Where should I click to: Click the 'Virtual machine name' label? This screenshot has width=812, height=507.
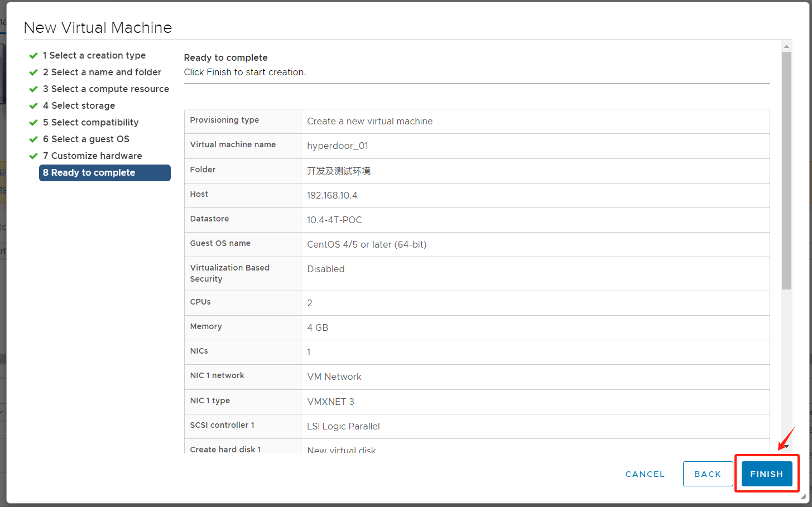tap(233, 144)
